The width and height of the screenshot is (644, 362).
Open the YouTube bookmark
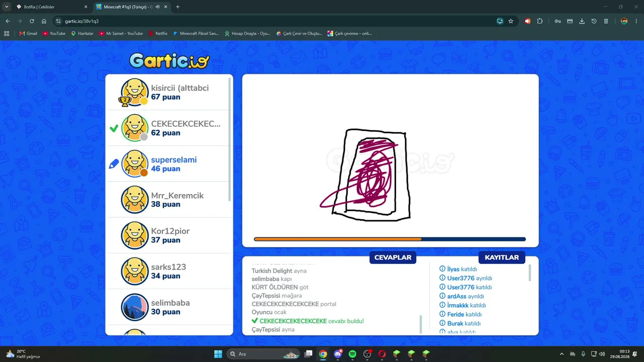54,33
